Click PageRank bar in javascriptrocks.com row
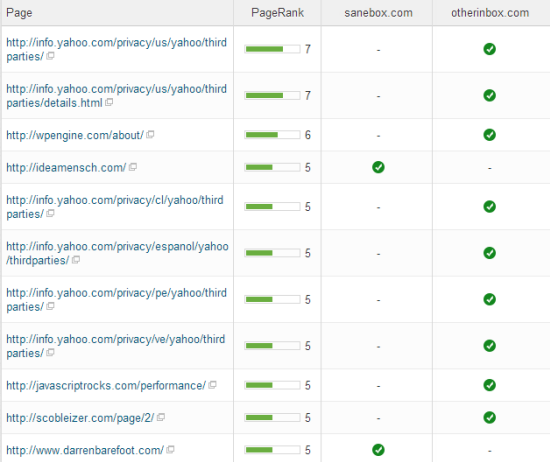Viewport: 550px width, 462px height. click(272, 385)
